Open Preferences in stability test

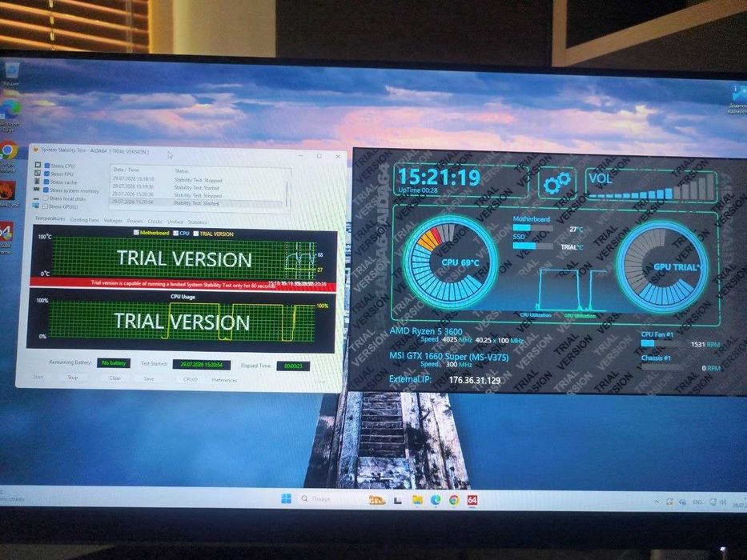[224, 380]
